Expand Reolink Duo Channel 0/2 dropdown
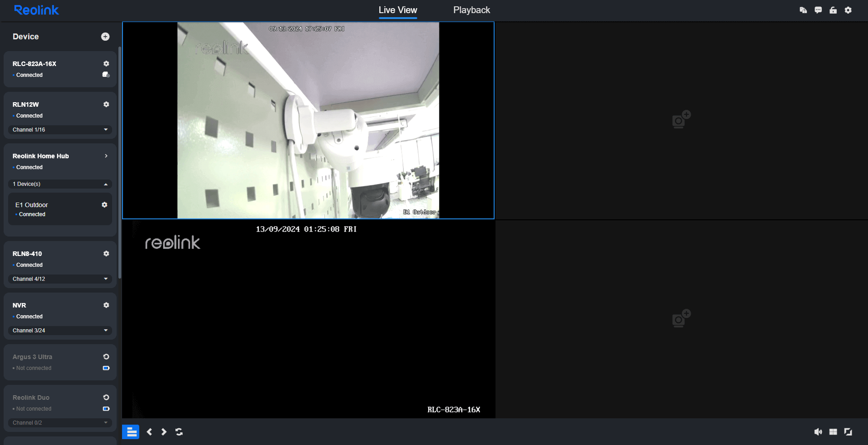Image resolution: width=868 pixels, height=445 pixels. (60, 423)
